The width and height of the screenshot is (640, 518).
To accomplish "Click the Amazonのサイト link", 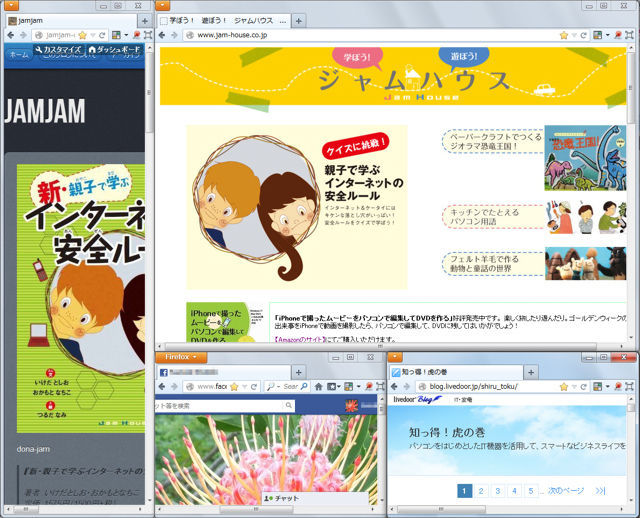I will pos(299,339).
